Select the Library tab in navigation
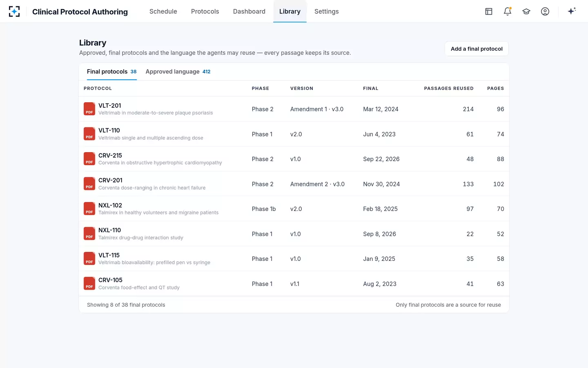Viewport: 588px width, 368px height. tap(290, 11)
